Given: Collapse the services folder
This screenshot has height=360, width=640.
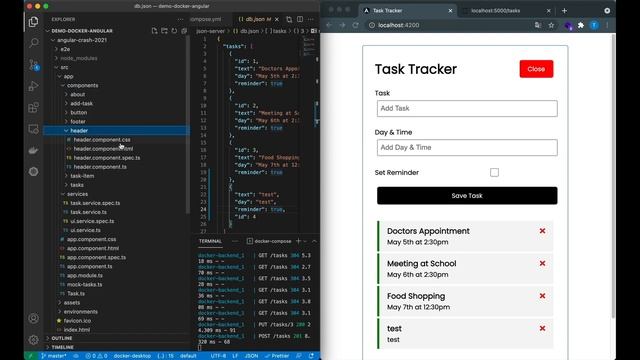Looking at the screenshot, I should tap(116, 194).
